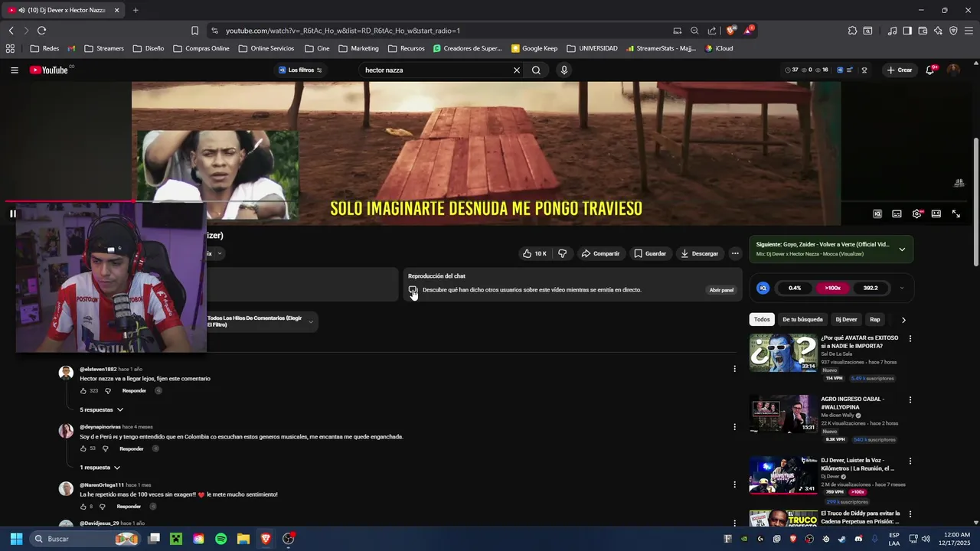
Task: Open YouTube notifications bell
Action: [930, 70]
